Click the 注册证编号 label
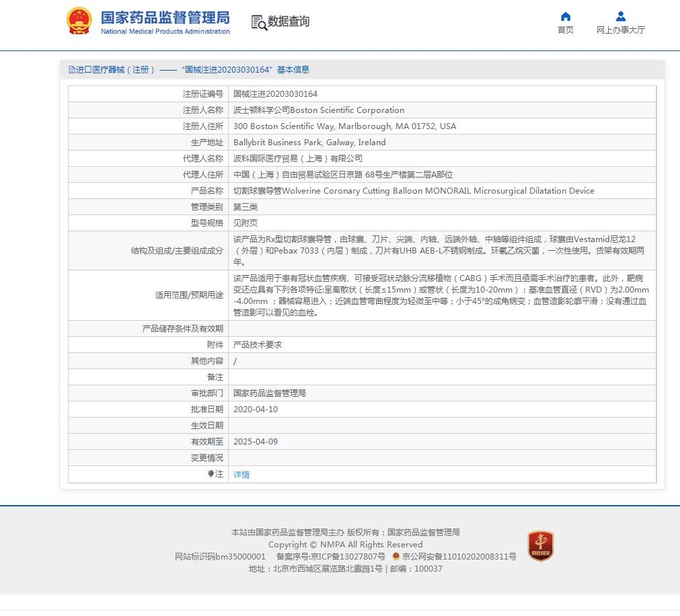The width and height of the screenshot is (680, 616). 202,94
